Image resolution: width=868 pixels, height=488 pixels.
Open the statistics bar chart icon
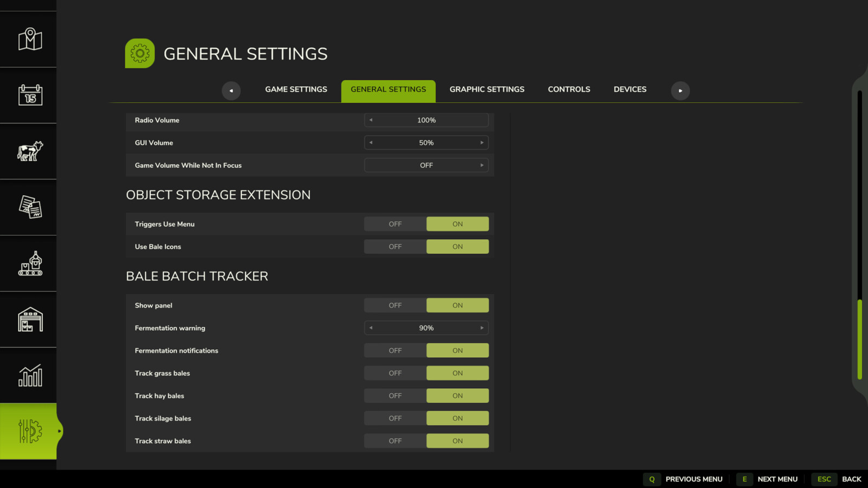tap(30, 375)
